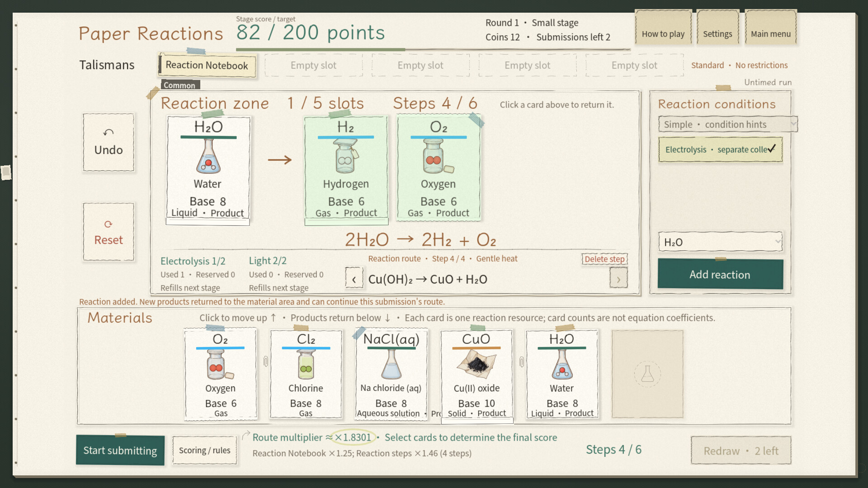
Task: Open the Settings tab
Action: 717,28
